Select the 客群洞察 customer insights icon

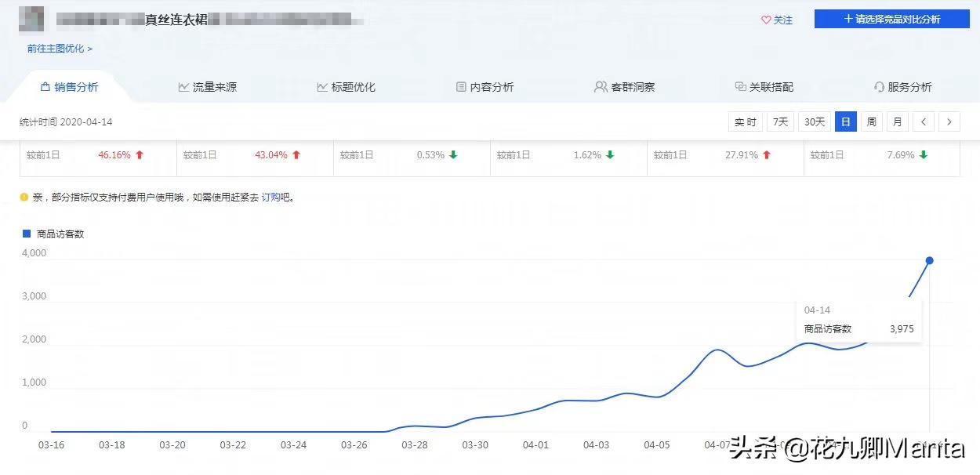click(600, 87)
